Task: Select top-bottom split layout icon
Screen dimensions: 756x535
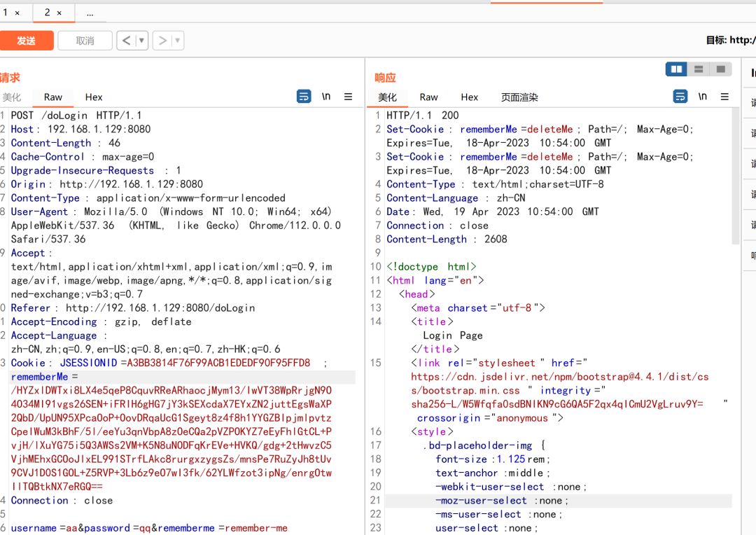Action: tap(699, 69)
